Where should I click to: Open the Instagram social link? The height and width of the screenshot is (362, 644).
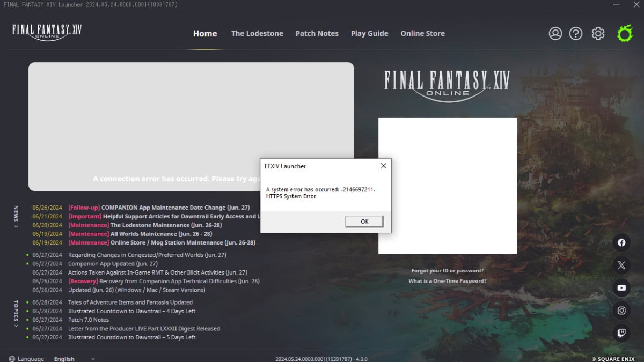coord(621,310)
